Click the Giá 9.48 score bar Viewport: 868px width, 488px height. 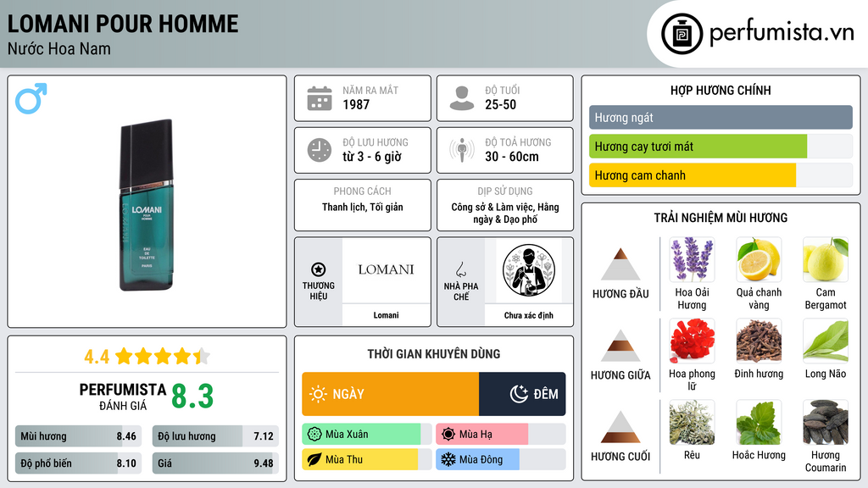[215, 463]
